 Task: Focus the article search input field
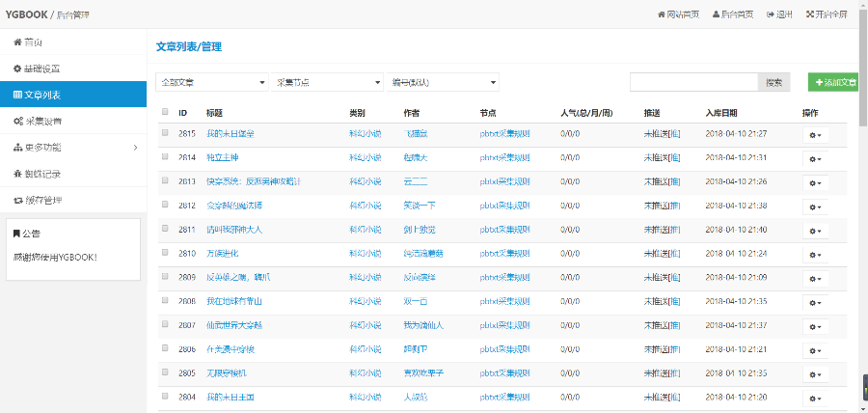pyautogui.click(x=693, y=82)
